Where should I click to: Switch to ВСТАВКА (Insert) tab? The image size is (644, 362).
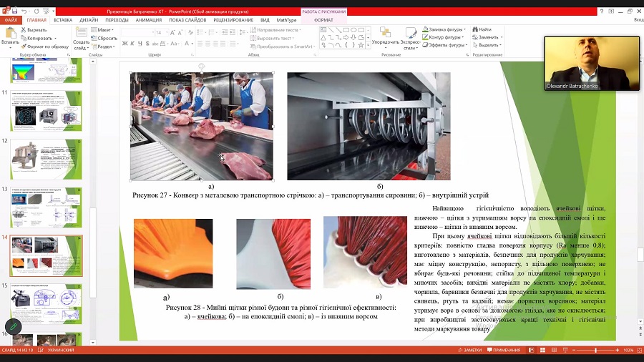pos(63,20)
